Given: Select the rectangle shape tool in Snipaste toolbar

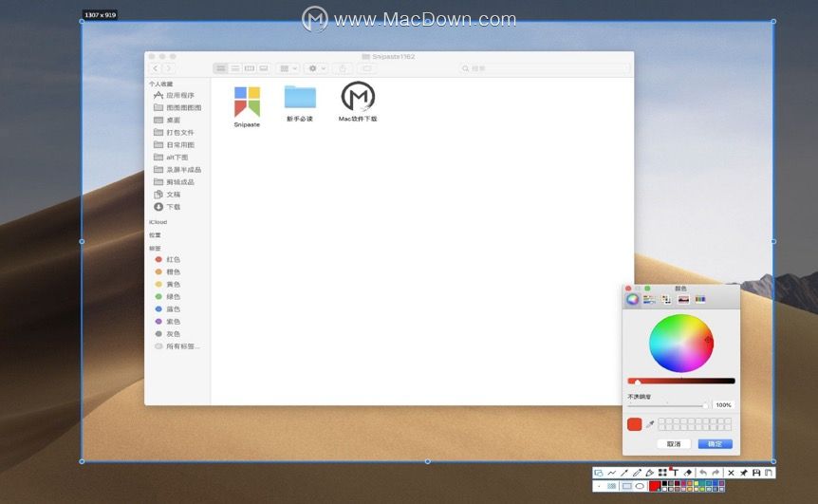Looking at the screenshot, I should pyautogui.click(x=599, y=473).
